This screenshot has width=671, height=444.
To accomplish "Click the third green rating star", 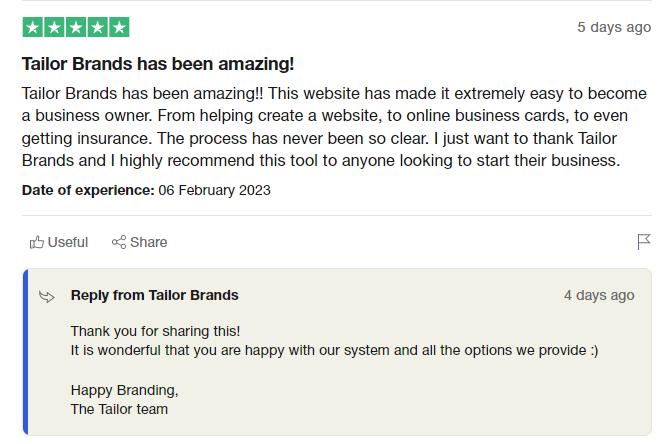I will pyautogui.click(x=76, y=28).
